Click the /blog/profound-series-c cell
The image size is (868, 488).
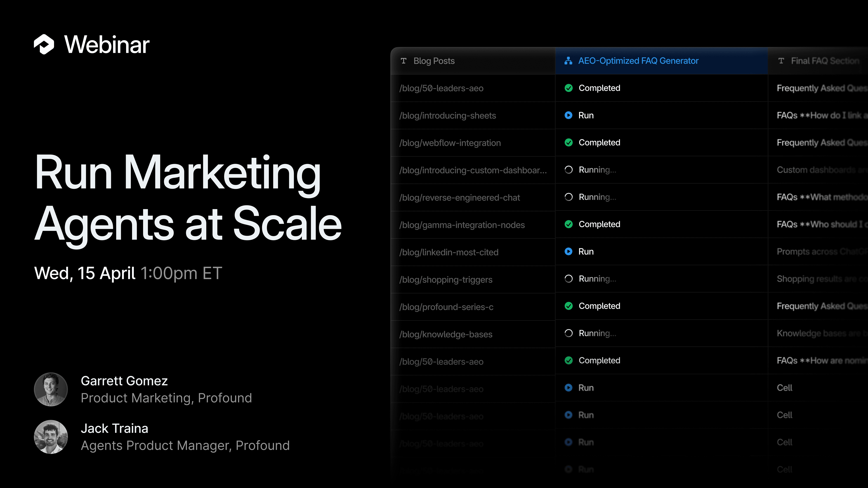click(473, 307)
